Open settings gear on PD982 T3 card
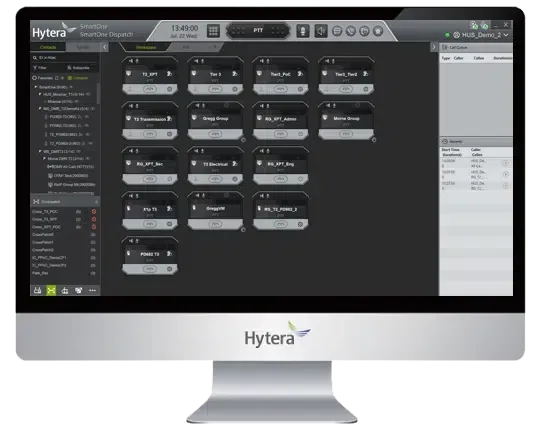This screenshot has height=425, width=536. click(x=170, y=269)
